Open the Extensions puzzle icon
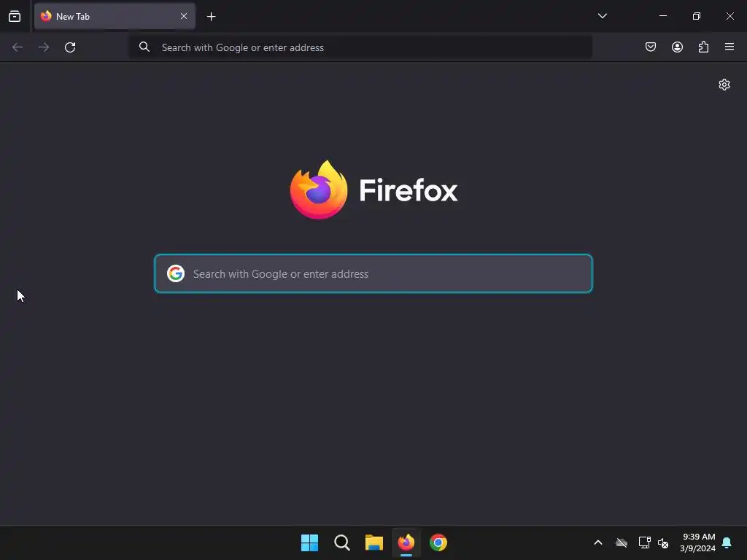 pos(703,47)
